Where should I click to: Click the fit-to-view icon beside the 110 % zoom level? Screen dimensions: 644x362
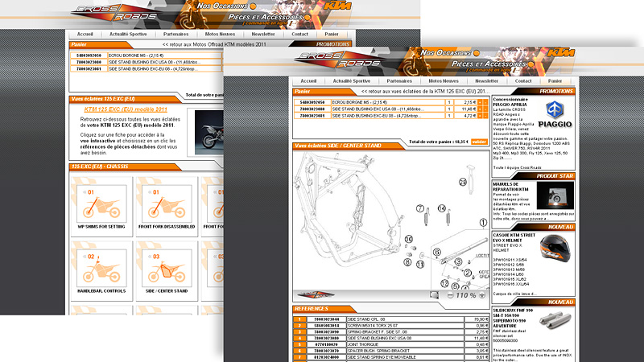point(434,294)
